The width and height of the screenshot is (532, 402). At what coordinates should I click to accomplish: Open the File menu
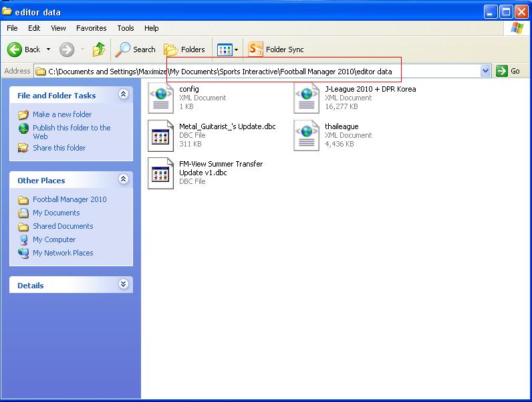[x=12, y=28]
